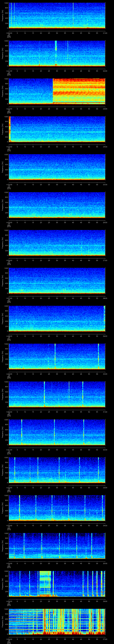The image size is (114, 644).
Task: Click the spectrogram panel starting at 4:28:00
Action: (57, 318)
